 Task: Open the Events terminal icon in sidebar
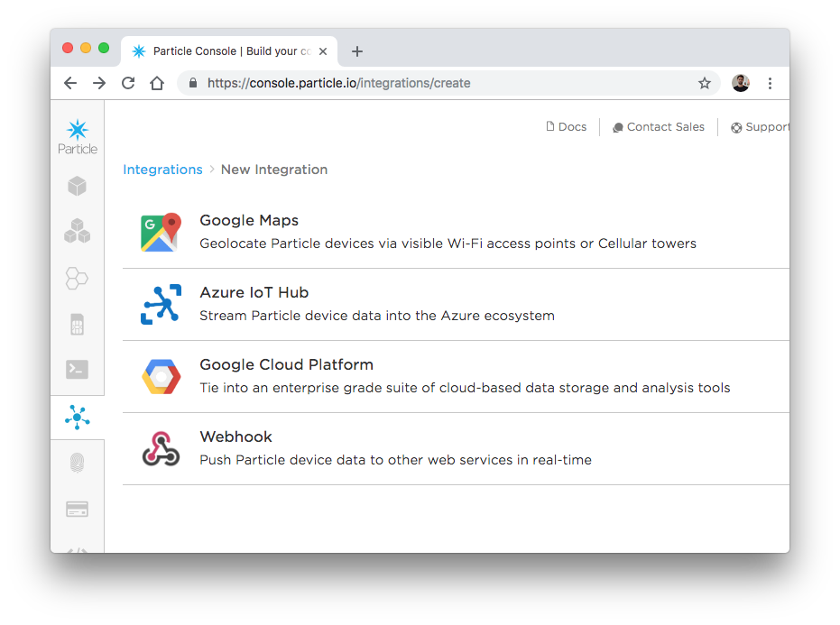pos(78,370)
